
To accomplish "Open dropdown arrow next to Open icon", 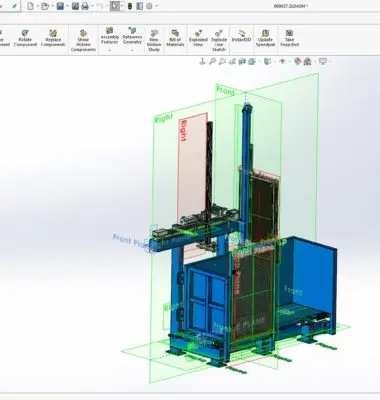I will pyautogui.click(x=52, y=6).
